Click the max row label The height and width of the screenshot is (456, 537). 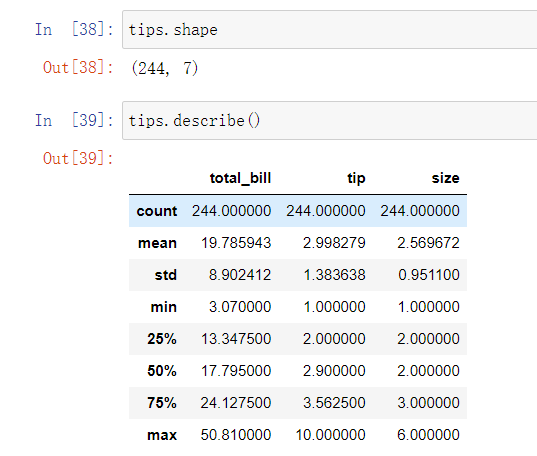coord(162,435)
